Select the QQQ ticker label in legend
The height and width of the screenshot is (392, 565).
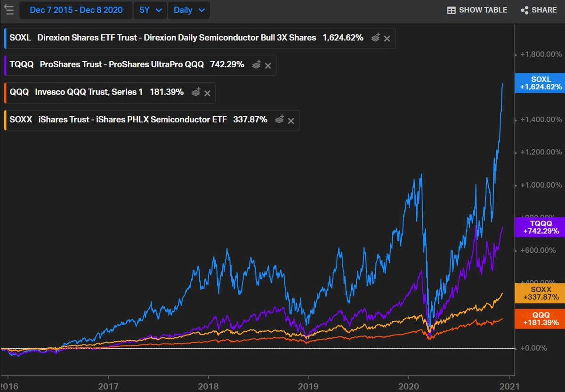click(19, 92)
